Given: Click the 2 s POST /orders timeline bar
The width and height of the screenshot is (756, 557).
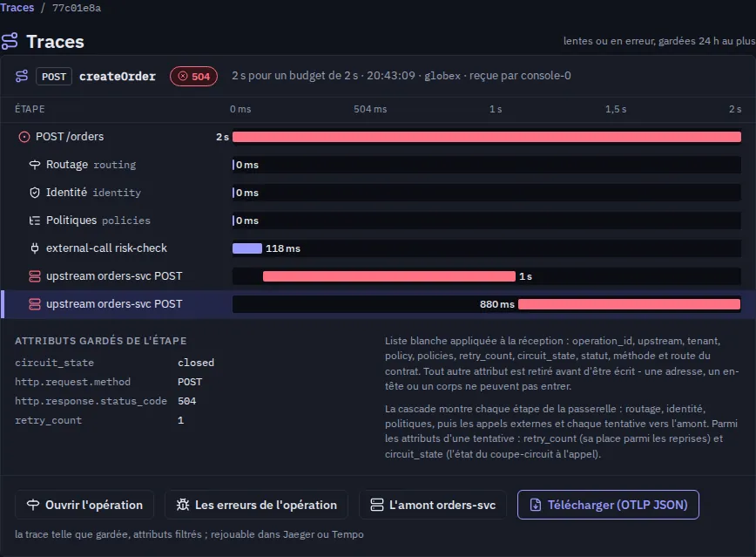Looking at the screenshot, I should pyautogui.click(x=487, y=137).
